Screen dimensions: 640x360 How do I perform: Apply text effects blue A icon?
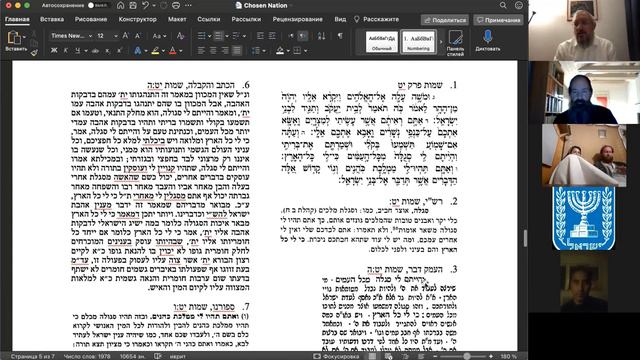pos(138,51)
